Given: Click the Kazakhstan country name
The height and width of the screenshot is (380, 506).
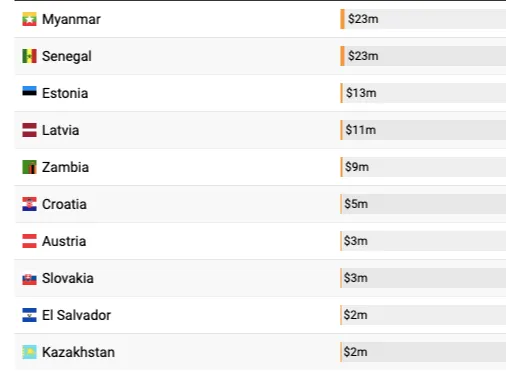Looking at the screenshot, I should pos(78,352).
